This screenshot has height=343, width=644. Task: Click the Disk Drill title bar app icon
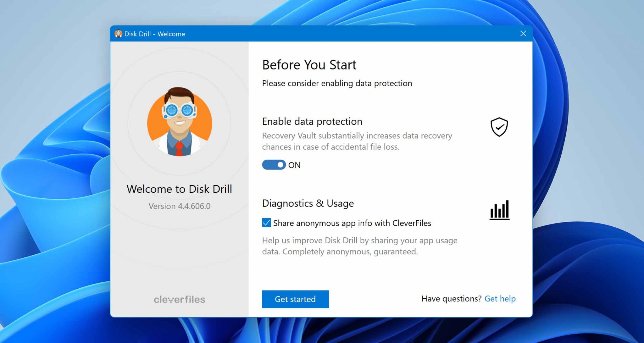(118, 34)
